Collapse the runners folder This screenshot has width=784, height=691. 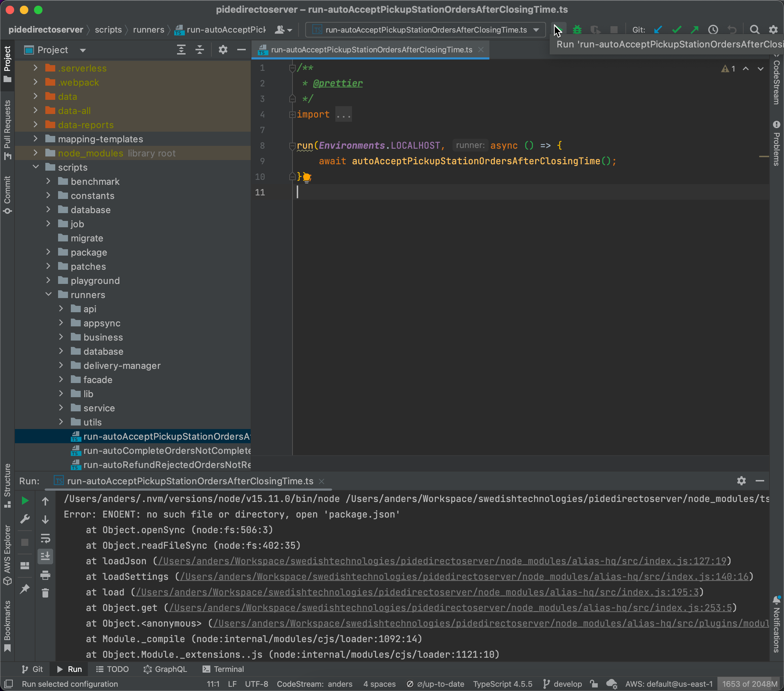[48, 295]
